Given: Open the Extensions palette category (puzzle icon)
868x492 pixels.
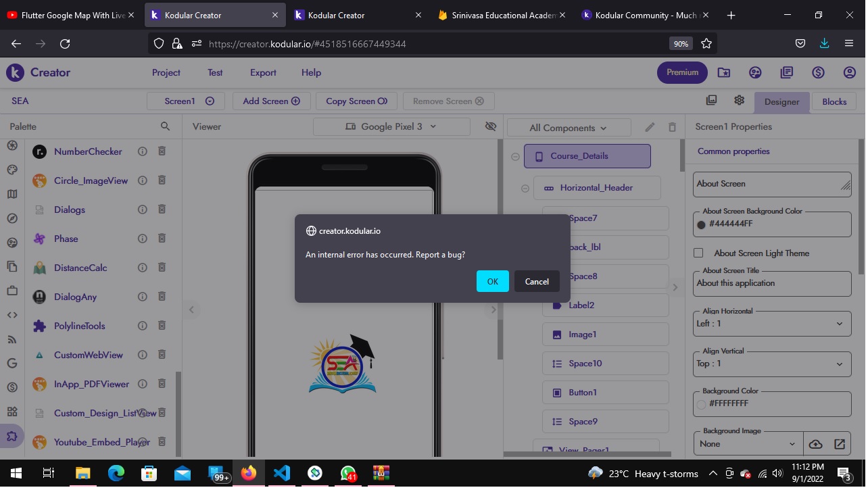Looking at the screenshot, I should pos(11,437).
